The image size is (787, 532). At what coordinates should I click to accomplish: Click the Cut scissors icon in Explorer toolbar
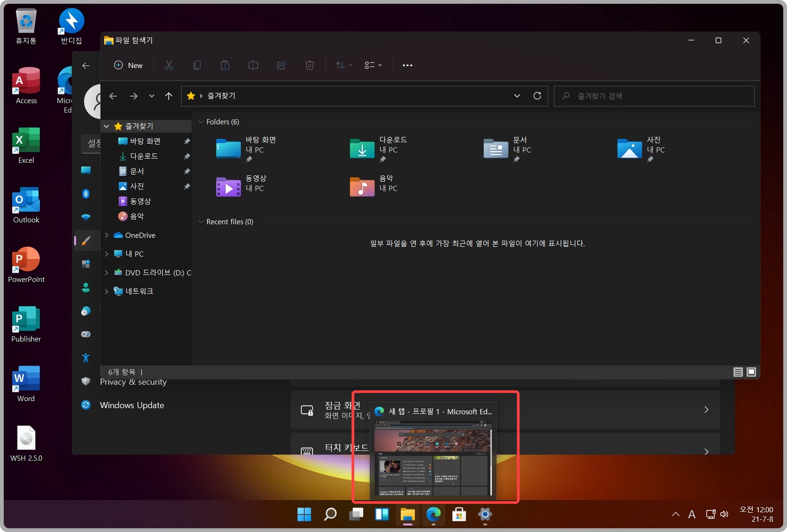169,65
